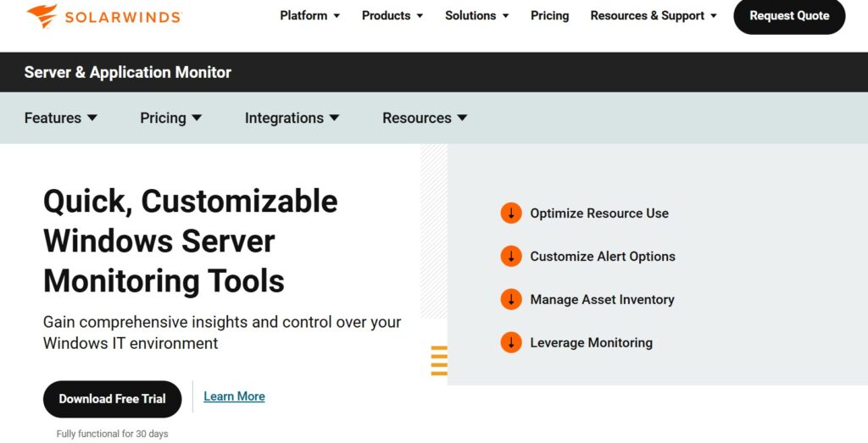
Task: Click the Request Quote button
Action: [x=789, y=15]
